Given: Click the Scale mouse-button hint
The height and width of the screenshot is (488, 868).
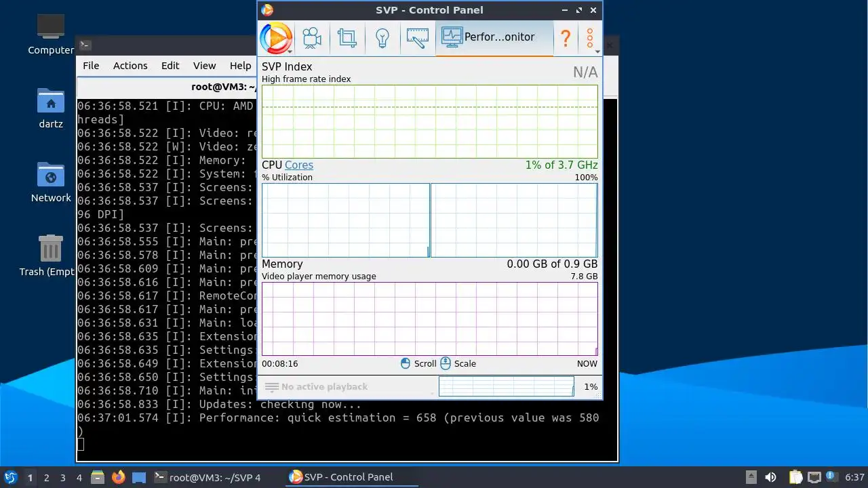Looking at the screenshot, I should 458,363.
